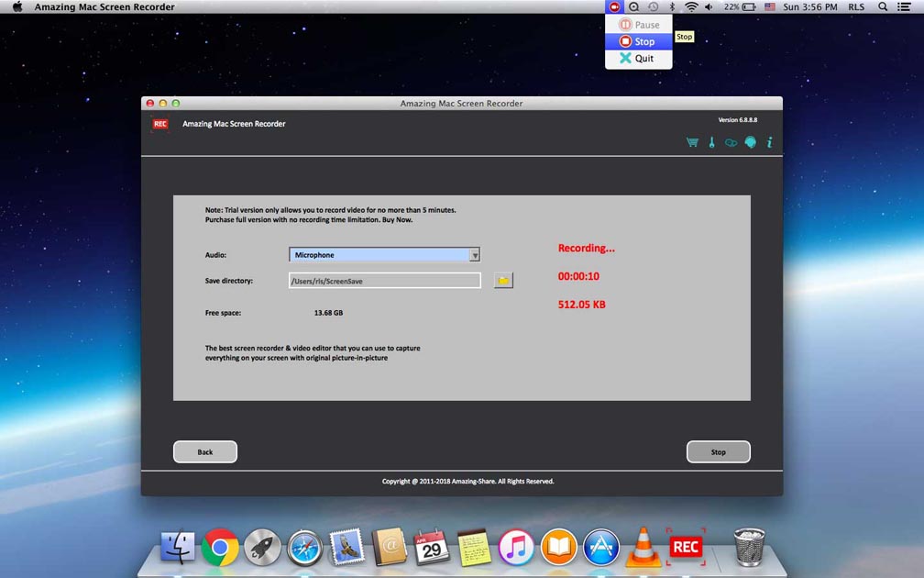Open the Bluetooth menu bar icon
Viewport: 924px width, 578px height.
coord(672,7)
